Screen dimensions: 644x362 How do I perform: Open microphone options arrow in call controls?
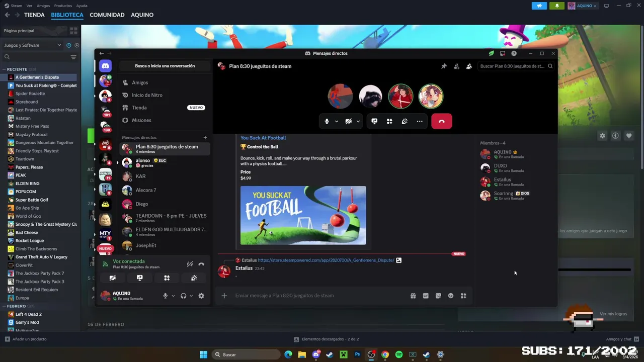click(x=337, y=121)
